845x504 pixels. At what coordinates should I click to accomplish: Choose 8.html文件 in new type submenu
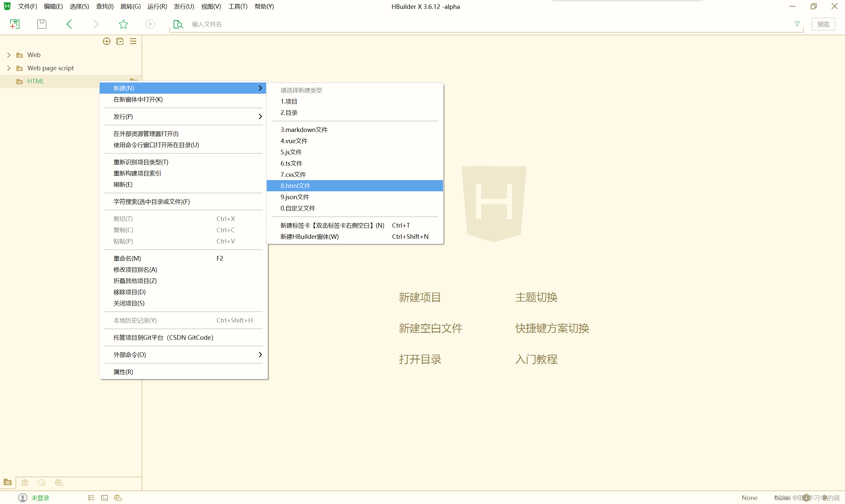355,186
